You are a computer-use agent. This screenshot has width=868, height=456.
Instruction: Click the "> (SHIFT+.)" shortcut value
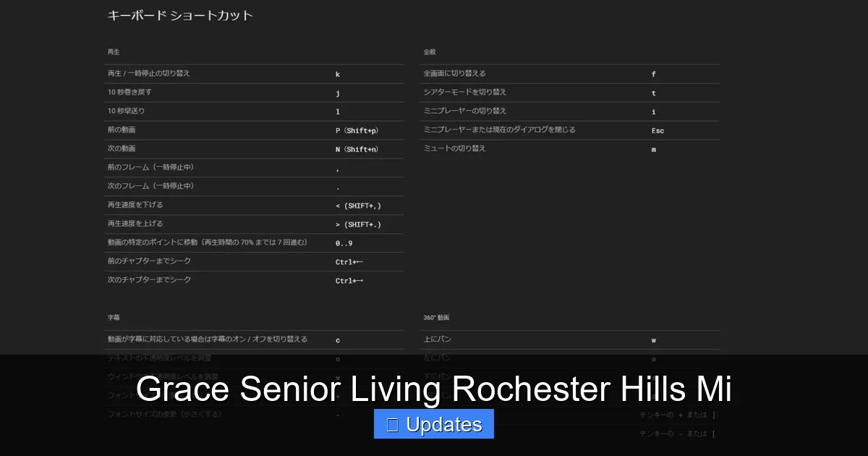point(359,225)
